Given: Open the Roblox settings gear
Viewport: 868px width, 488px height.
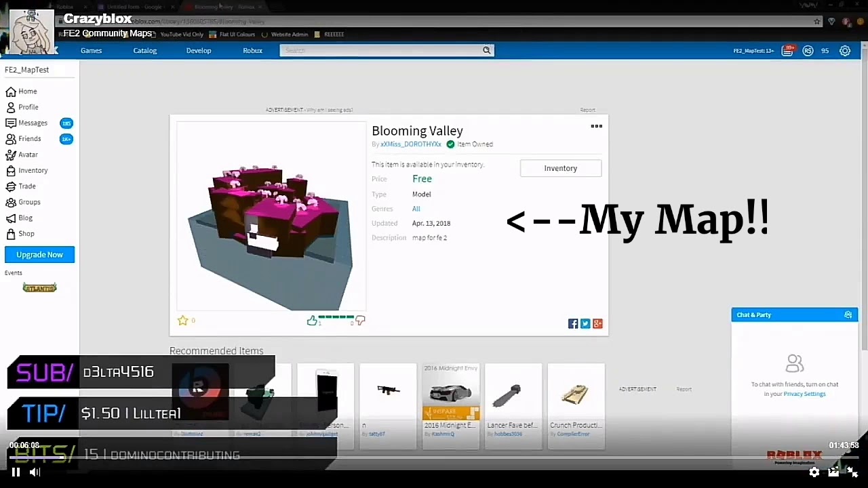Looking at the screenshot, I should [845, 51].
